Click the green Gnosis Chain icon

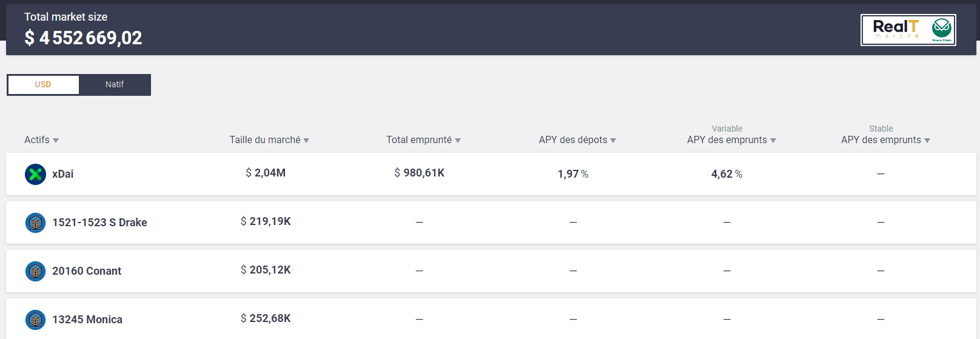942,29
